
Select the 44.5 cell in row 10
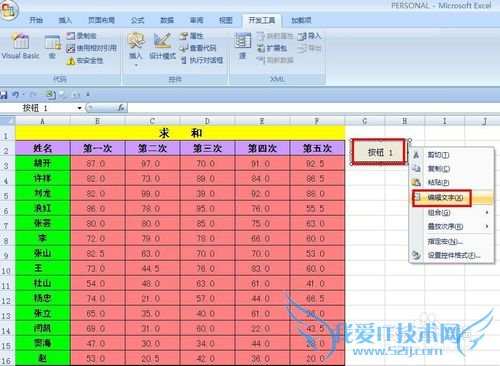(152, 268)
